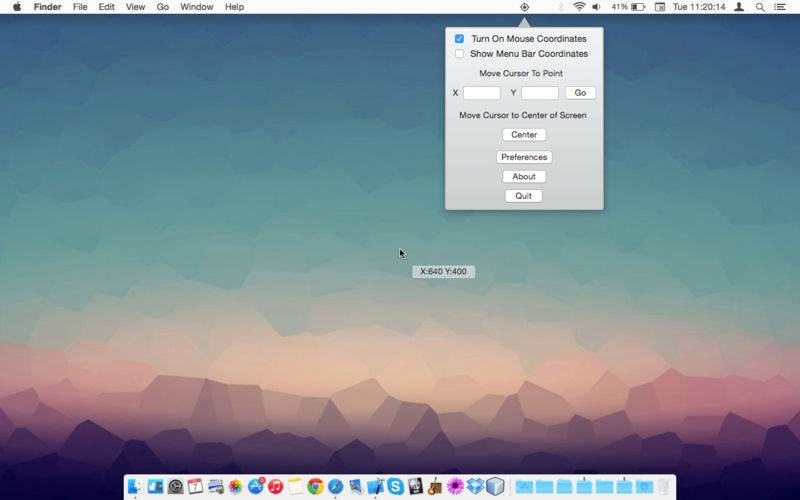
Task: Click the Quit button
Action: pos(523,196)
